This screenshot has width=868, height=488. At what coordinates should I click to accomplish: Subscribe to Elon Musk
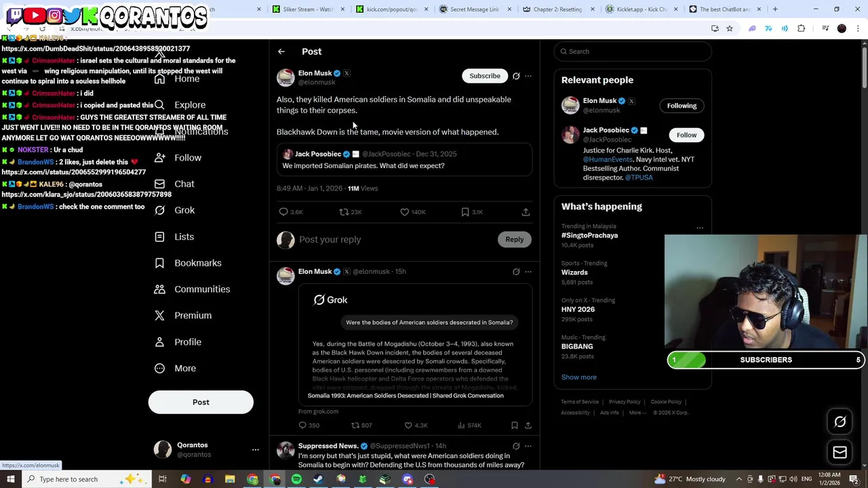tap(485, 76)
